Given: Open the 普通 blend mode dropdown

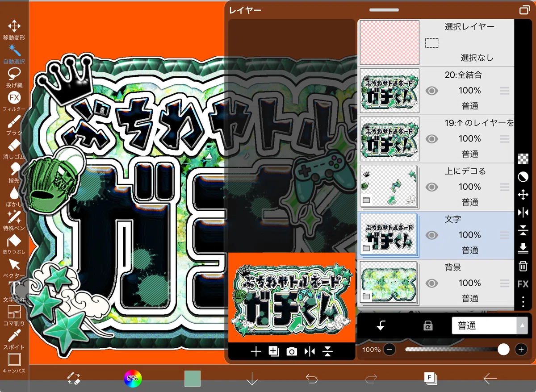Looking at the screenshot, I should (490, 326).
